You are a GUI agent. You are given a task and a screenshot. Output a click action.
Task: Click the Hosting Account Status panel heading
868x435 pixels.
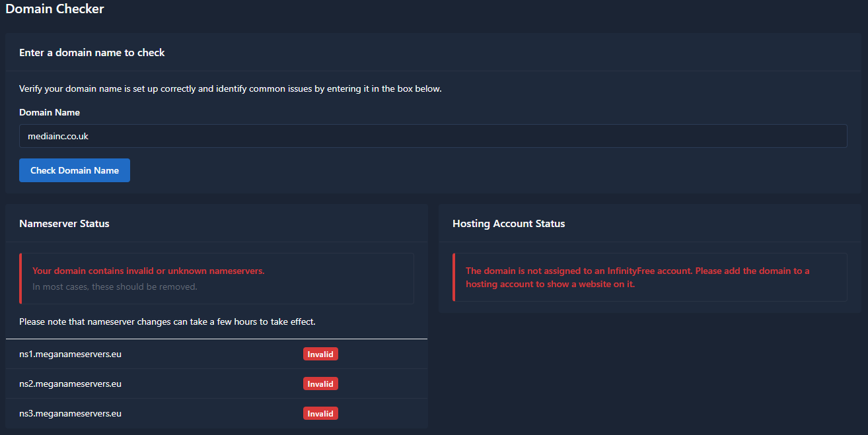[x=509, y=223]
